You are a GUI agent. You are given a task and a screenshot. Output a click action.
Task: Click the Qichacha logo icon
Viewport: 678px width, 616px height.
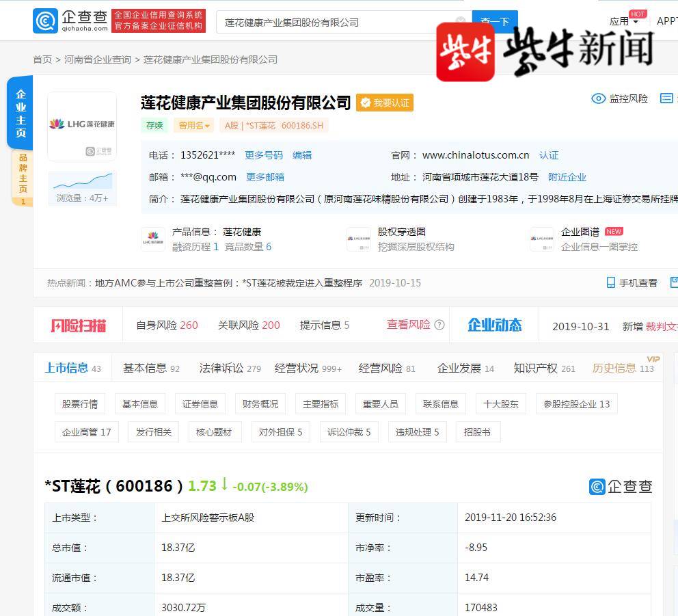45,21
